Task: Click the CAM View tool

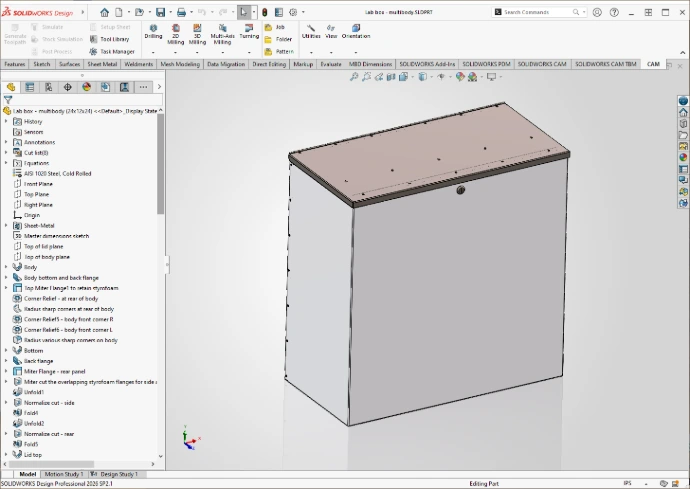Action: (331, 32)
